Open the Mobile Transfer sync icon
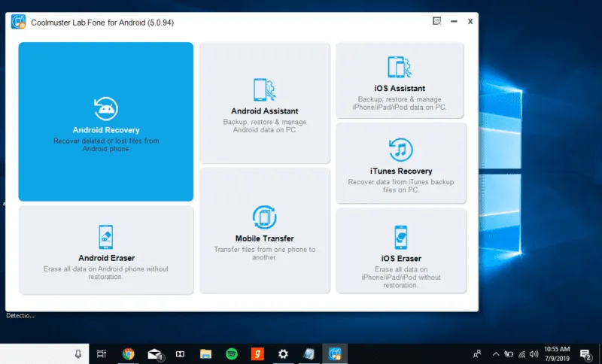 click(264, 217)
